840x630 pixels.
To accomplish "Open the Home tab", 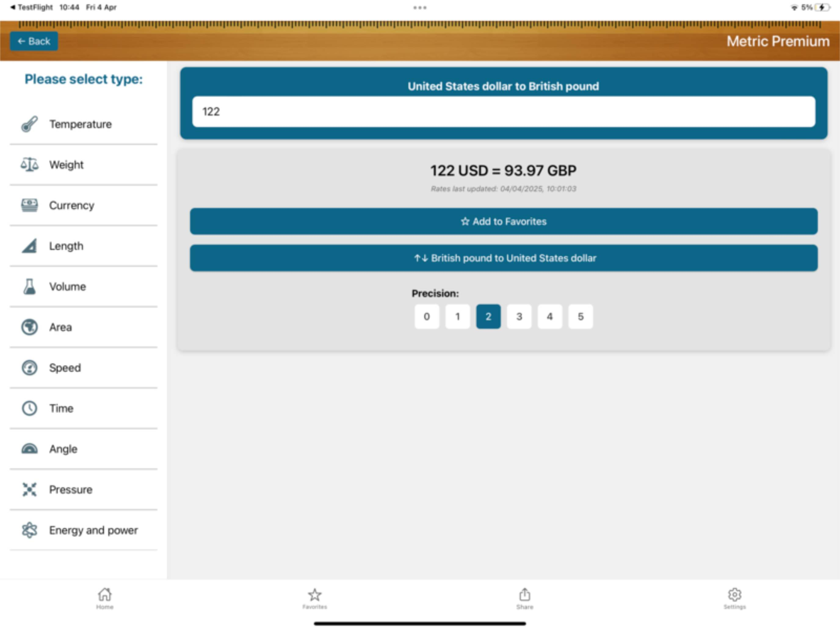I will [105, 599].
